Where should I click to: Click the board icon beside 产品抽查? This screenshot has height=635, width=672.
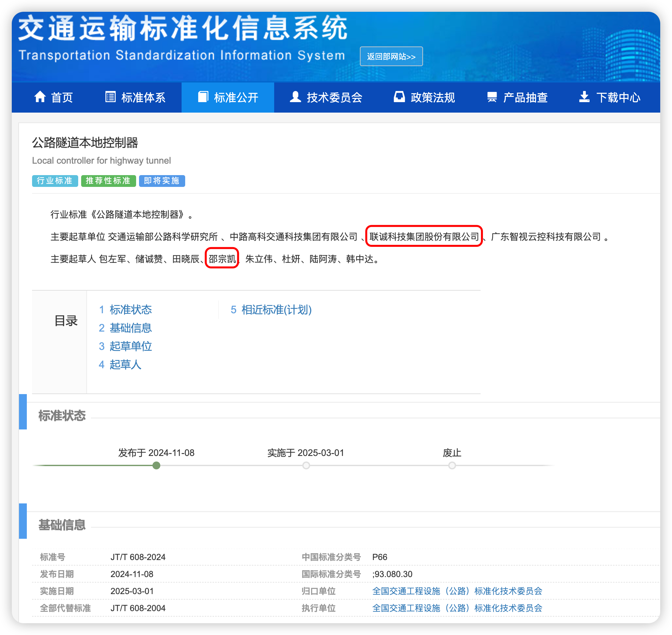[x=492, y=97]
